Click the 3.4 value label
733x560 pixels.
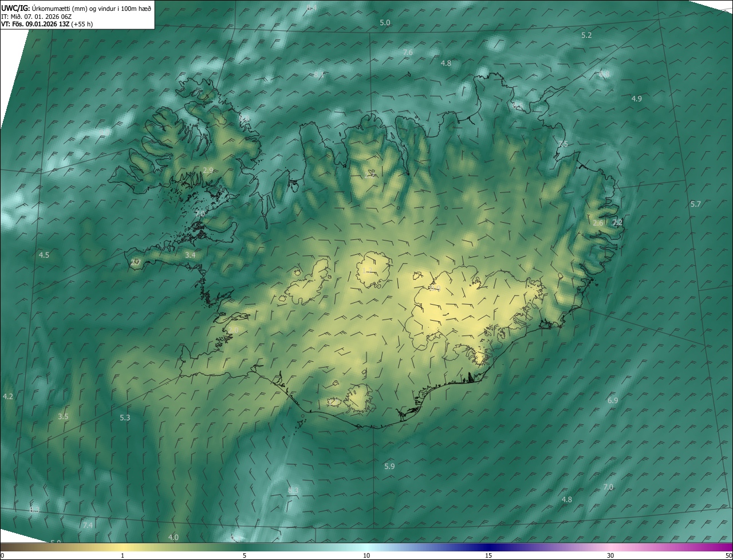(191, 255)
